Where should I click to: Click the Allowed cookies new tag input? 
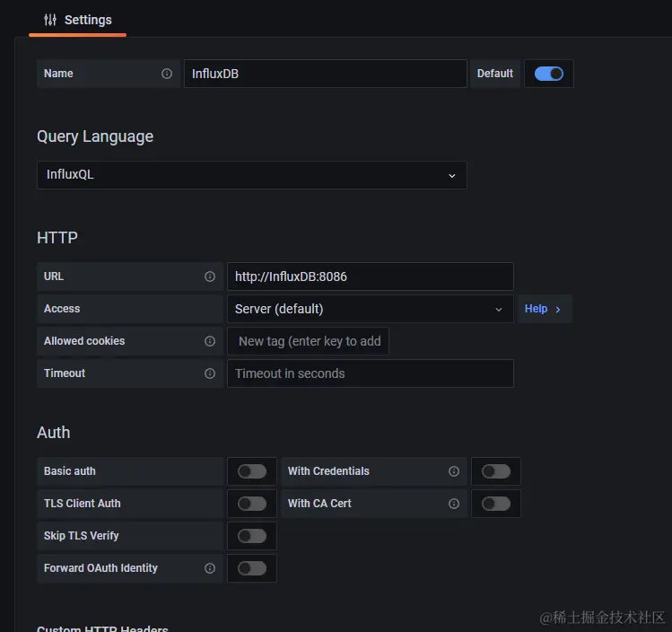pyautogui.click(x=308, y=341)
